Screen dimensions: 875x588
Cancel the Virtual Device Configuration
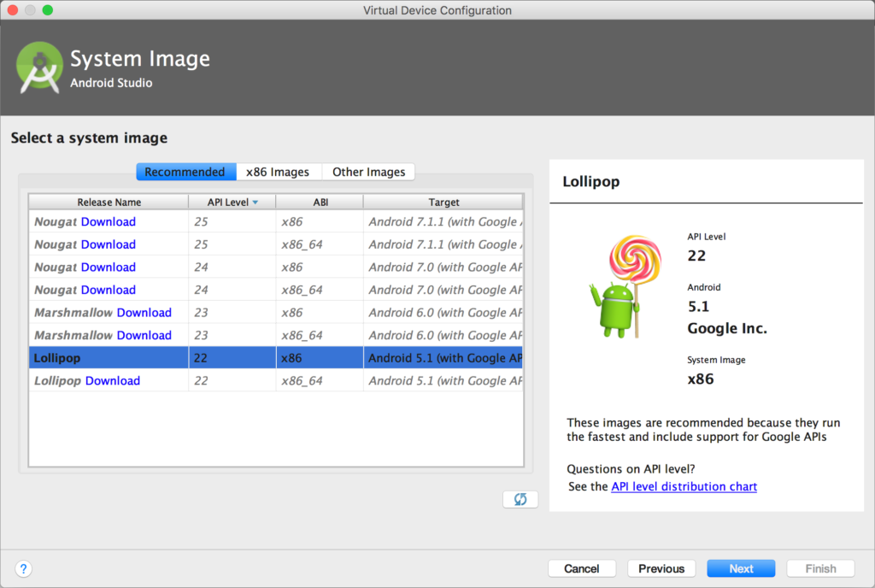[x=582, y=568]
